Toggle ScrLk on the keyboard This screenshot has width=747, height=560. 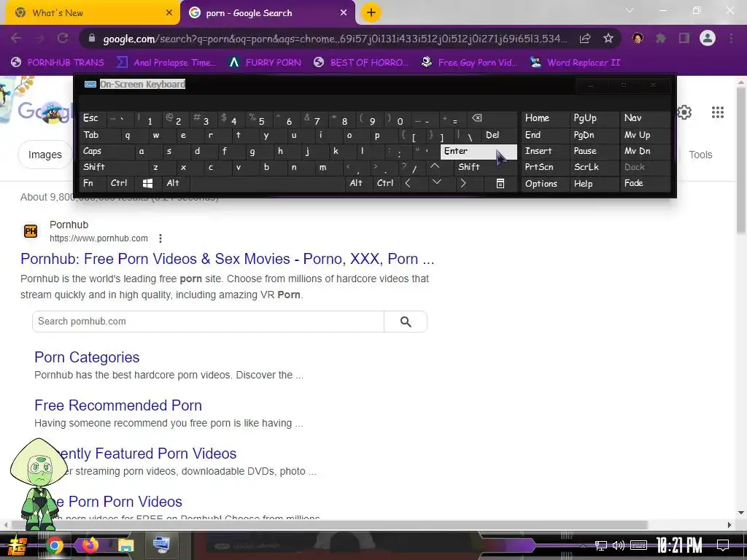[x=594, y=167]
